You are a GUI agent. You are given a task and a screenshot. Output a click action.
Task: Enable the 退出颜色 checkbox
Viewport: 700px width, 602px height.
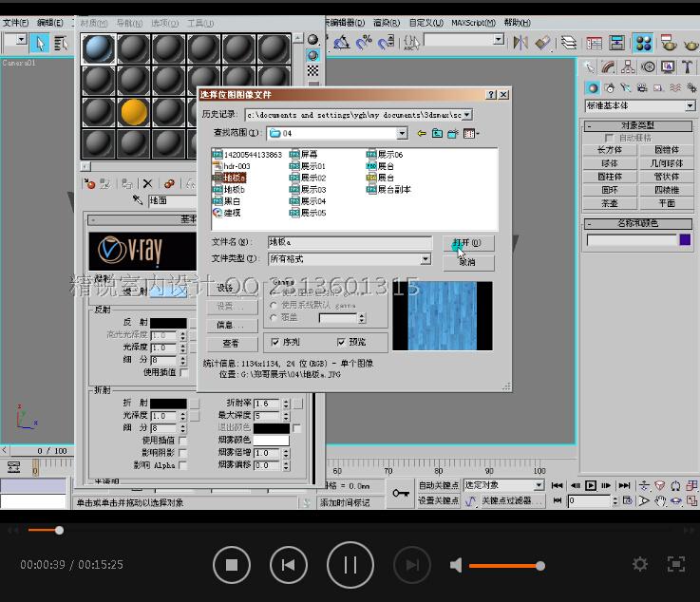click(x=296, y=428)
